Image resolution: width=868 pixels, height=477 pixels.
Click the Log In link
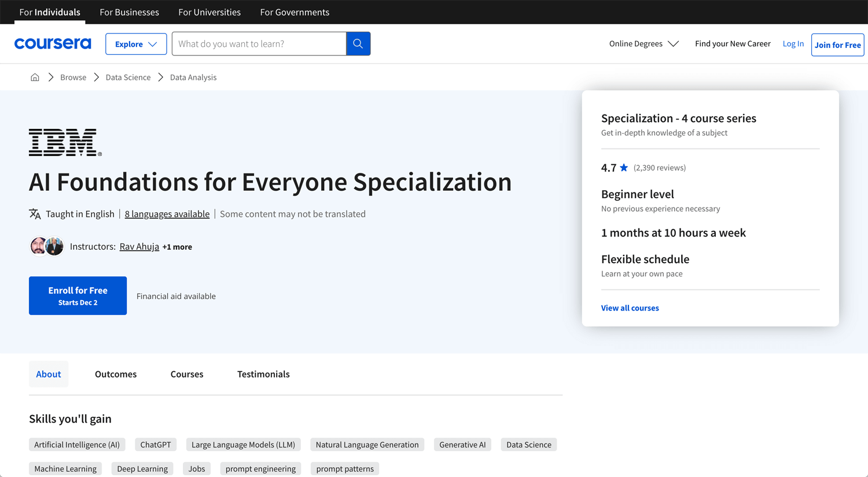click(793, 43)
